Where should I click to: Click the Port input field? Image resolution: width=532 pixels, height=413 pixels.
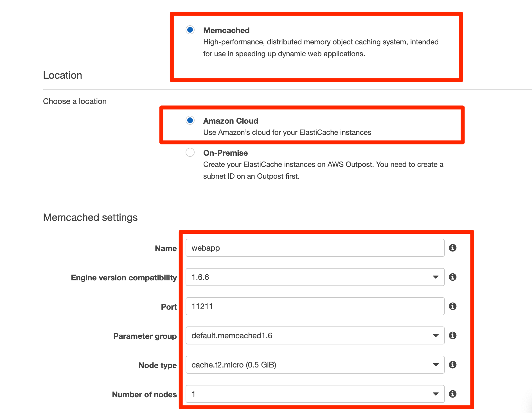(315, 306)
